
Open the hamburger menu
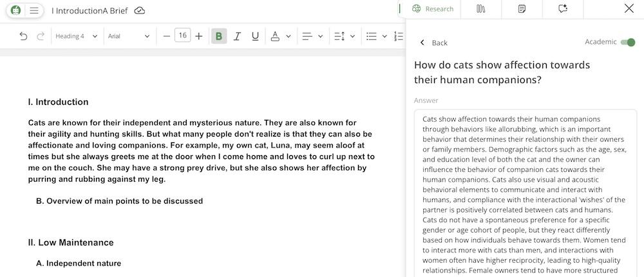coord(34,10)
